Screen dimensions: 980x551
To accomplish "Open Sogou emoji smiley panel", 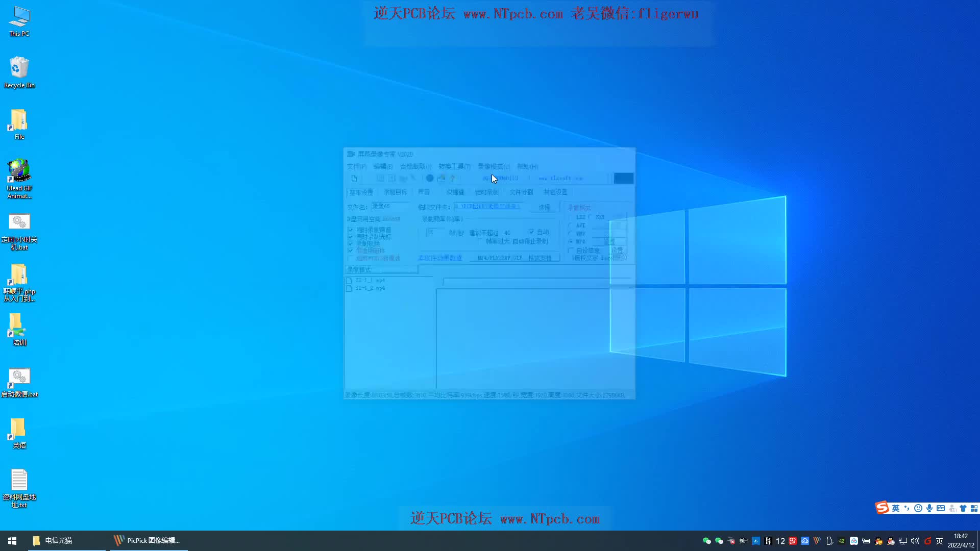I will 918,508.
